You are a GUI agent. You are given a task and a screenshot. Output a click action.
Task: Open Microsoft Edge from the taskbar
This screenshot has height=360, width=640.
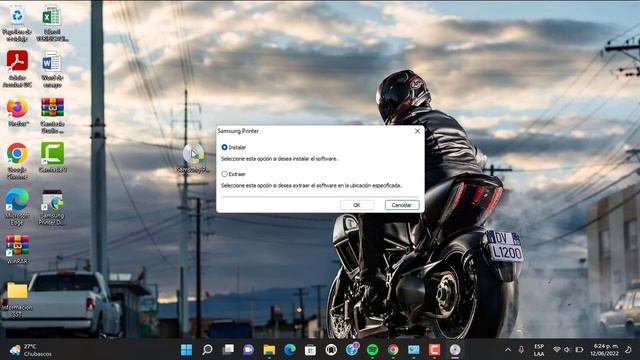pos(290,350)
